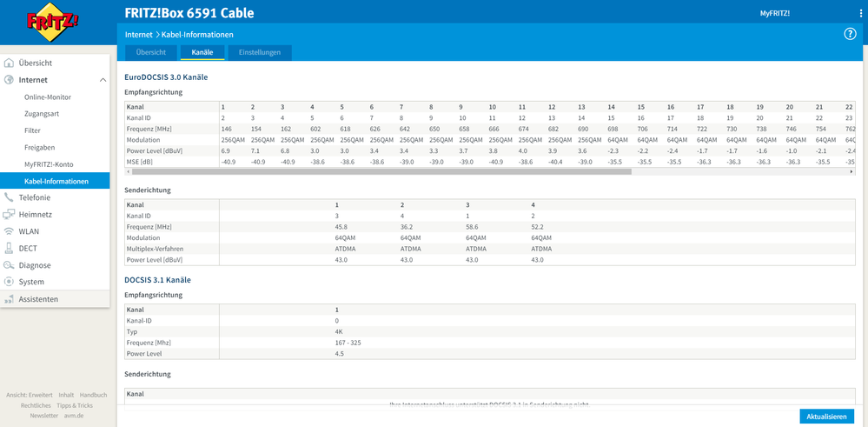The image size is (868, 427).
Task: Open Online-Monitor in the sidebar
Action: coord(48,97)
